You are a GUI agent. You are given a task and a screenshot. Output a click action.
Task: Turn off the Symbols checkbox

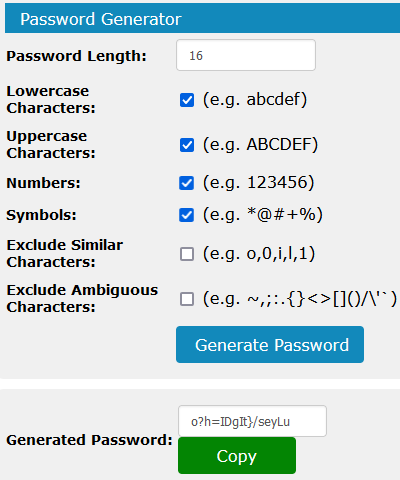[187, 215]
